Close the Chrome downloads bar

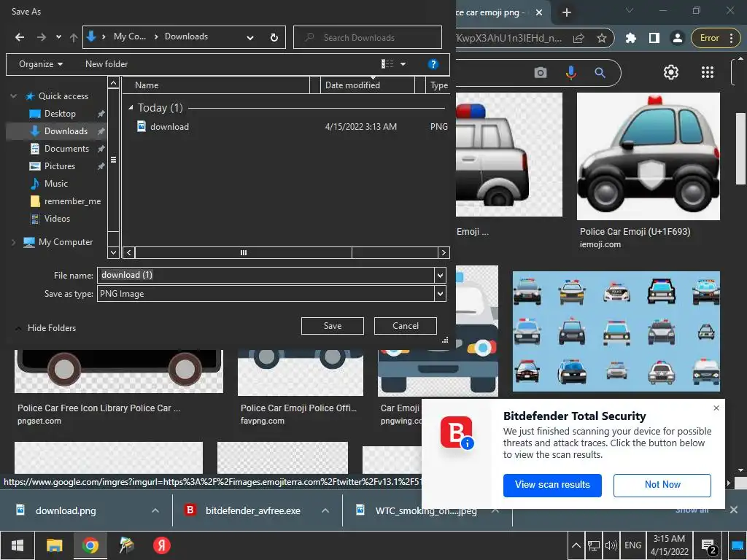pos(734,510)
